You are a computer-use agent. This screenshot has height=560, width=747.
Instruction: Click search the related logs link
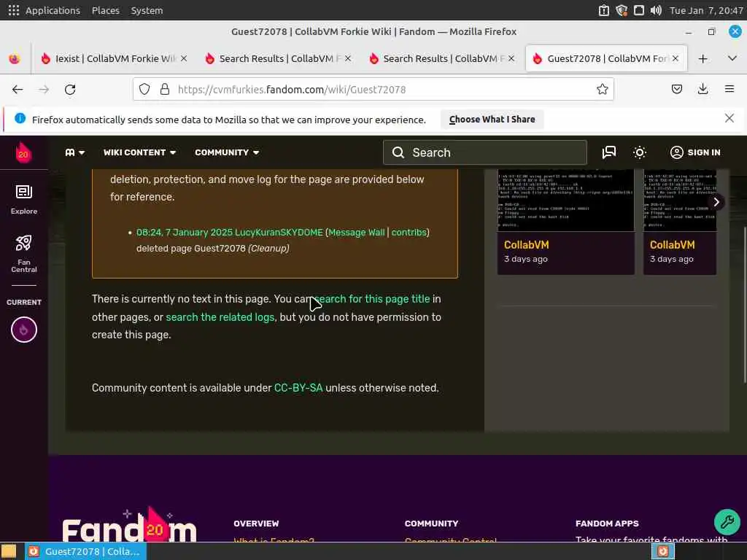click(220, 317)
